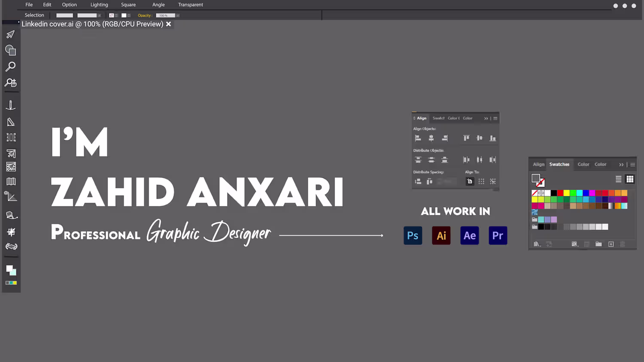Open the Edit menu

click(x=47, y=5)
